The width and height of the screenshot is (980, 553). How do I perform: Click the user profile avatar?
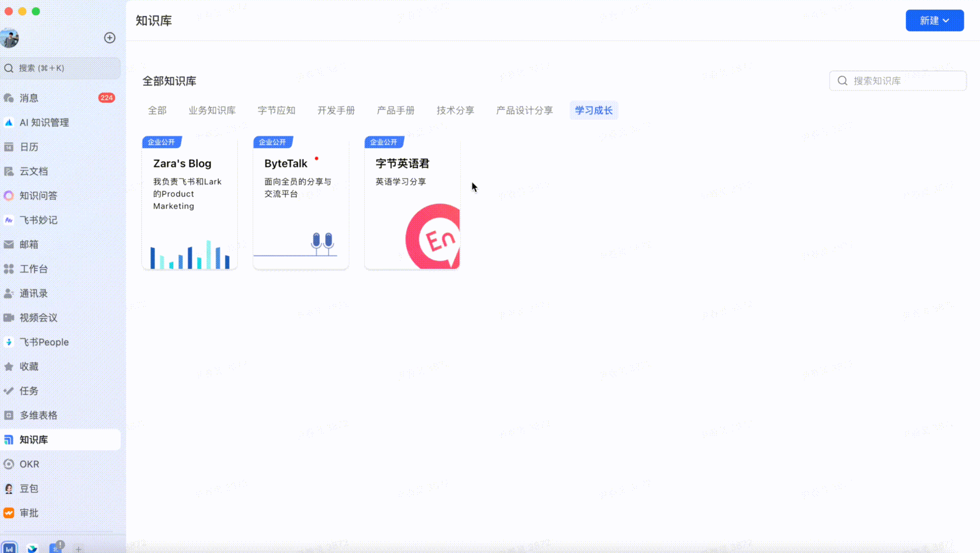(10, 38)
